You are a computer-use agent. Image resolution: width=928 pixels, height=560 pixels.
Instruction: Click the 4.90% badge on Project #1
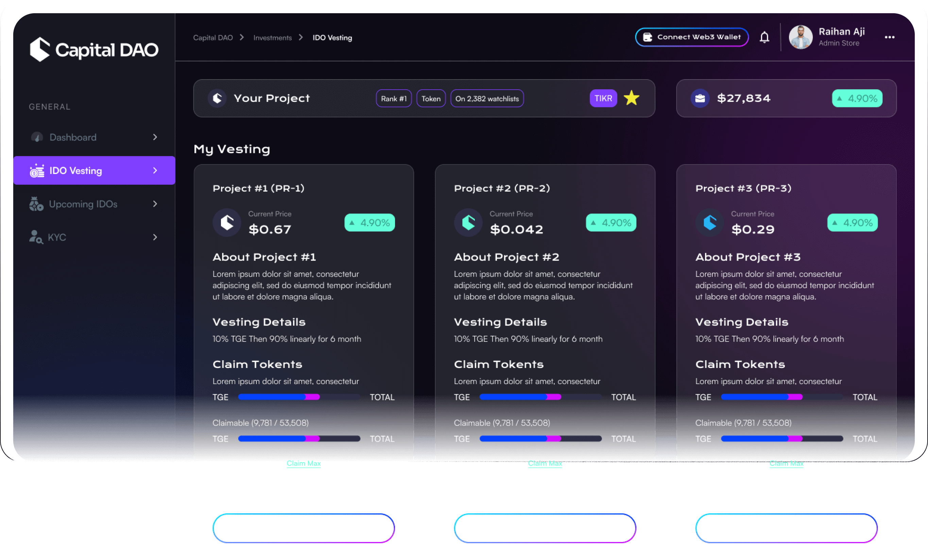point(370,223)
